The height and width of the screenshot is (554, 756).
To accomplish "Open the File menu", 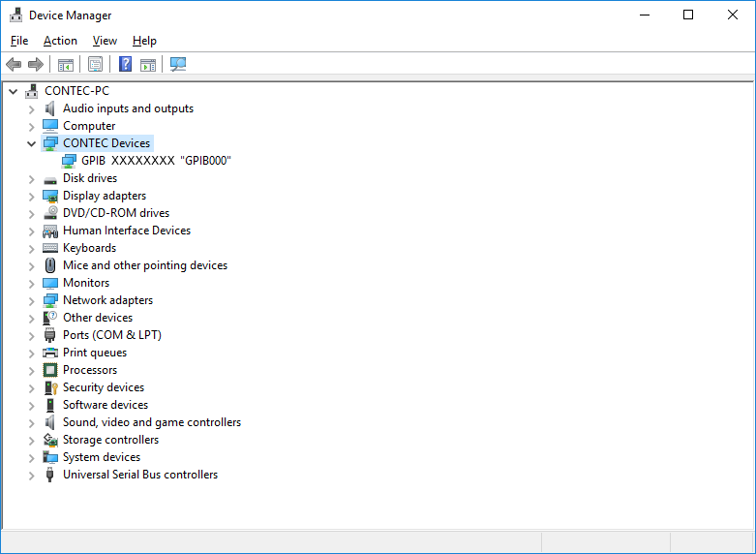I will point(19,41).
